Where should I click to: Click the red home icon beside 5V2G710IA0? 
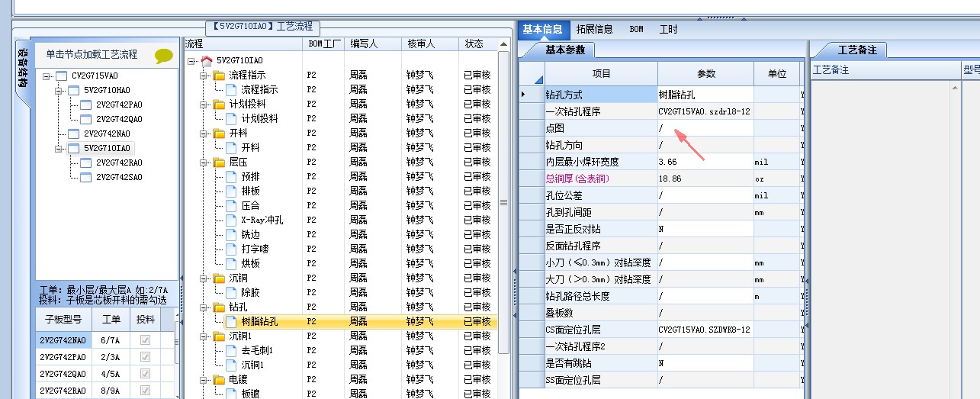(x=207, y=60)
